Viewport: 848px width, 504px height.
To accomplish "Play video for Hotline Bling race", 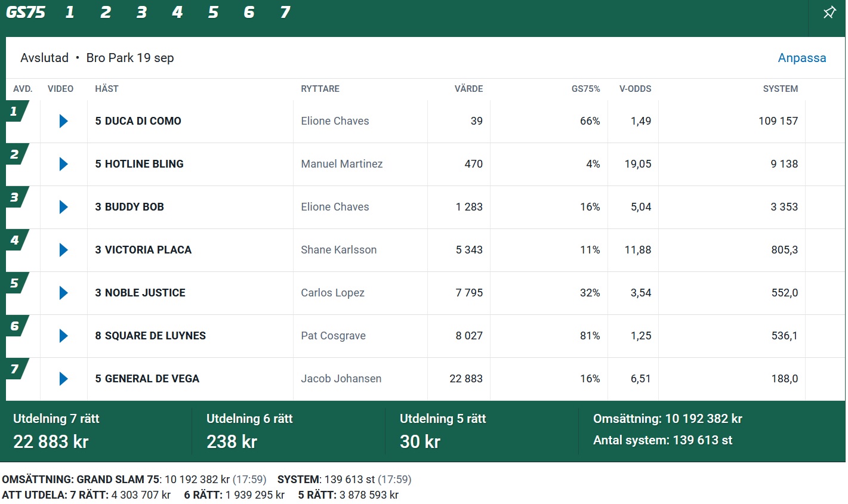I will 64,164.
